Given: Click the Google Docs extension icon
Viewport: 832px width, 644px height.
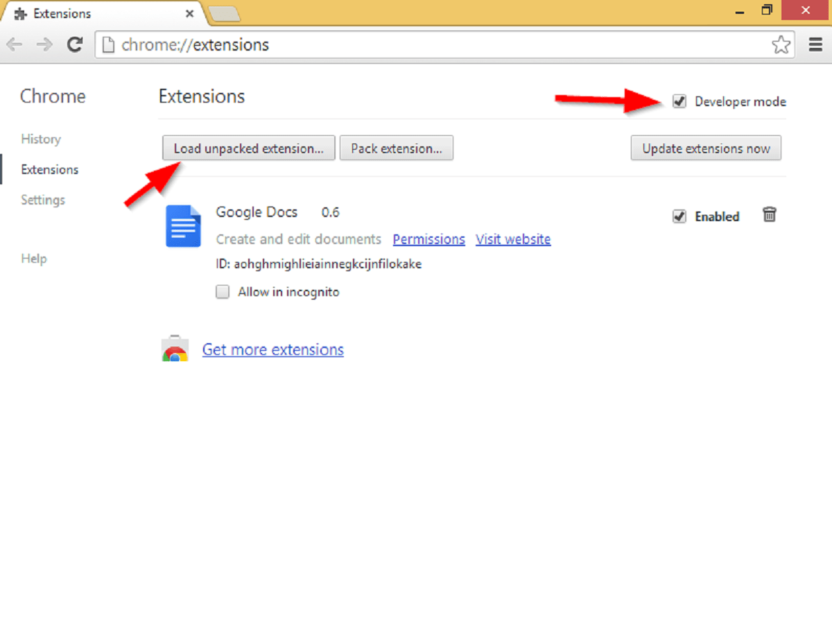Looking at the screenshot, I should tap(182, 226).
